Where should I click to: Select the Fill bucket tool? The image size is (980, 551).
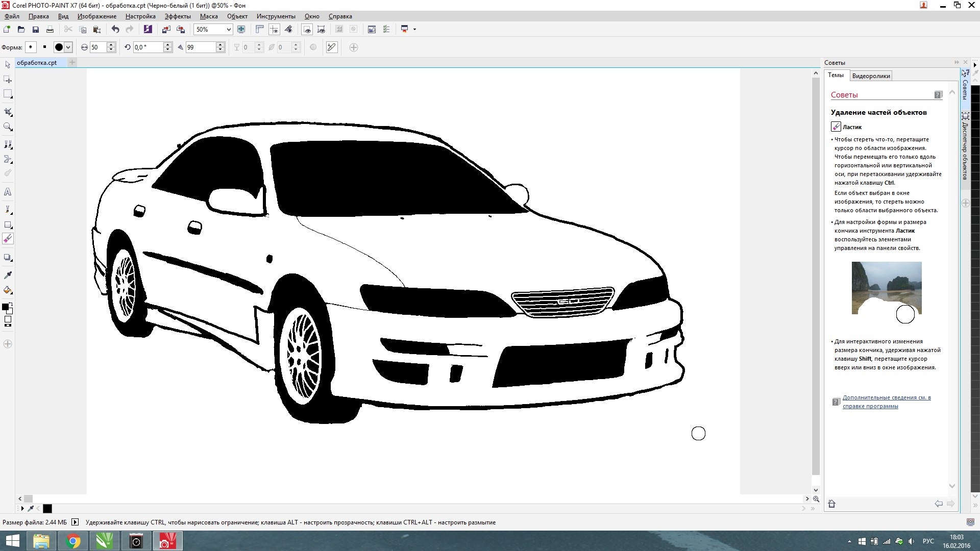click(8, 290)
